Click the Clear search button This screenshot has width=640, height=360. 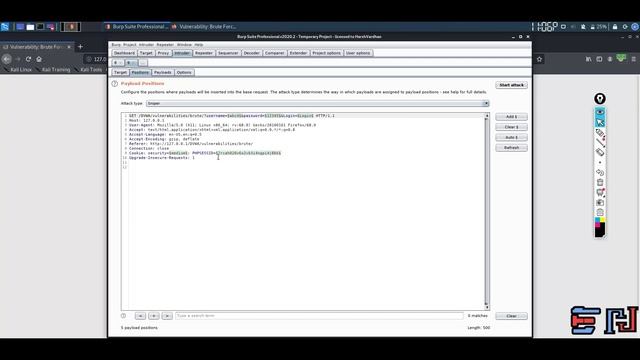pyautogui.click(x=511, y=316)
